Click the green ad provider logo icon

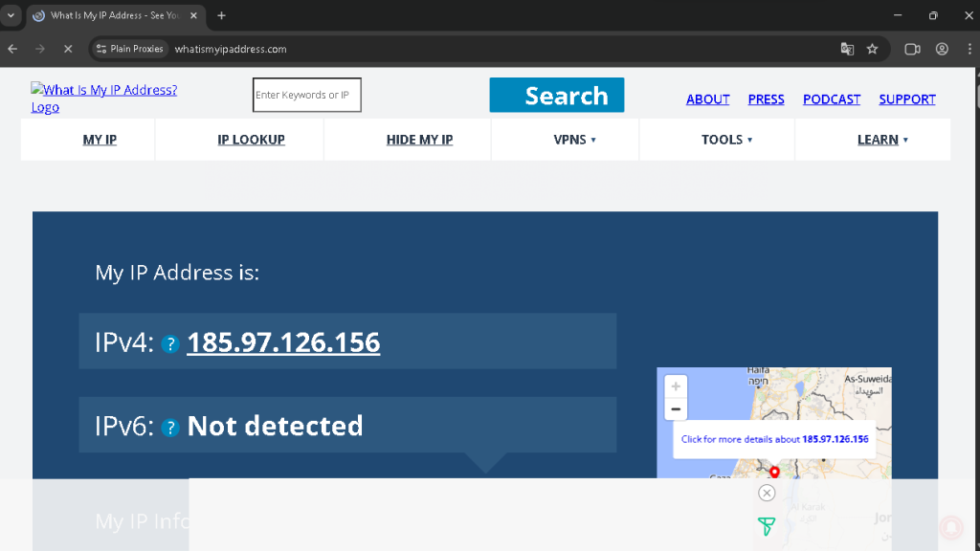click(x=767, y=526)
